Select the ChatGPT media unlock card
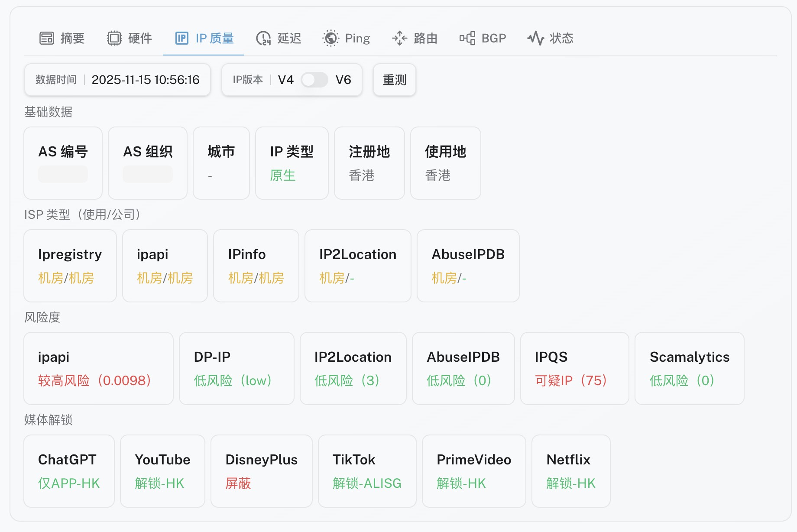Screen dimensions: 797x532 click(69, 471)
